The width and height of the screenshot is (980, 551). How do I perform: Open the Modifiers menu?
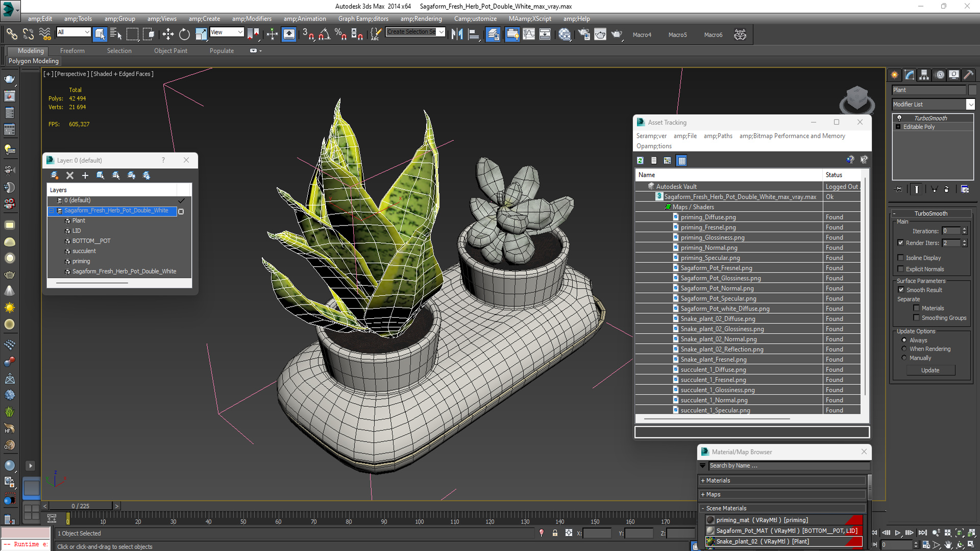tap(252, 19)
